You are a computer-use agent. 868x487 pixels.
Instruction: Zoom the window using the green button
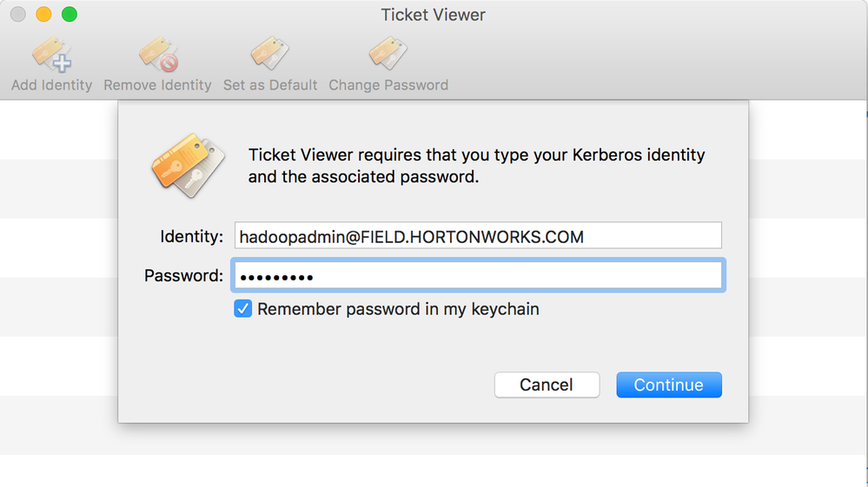tap(70, 15)
